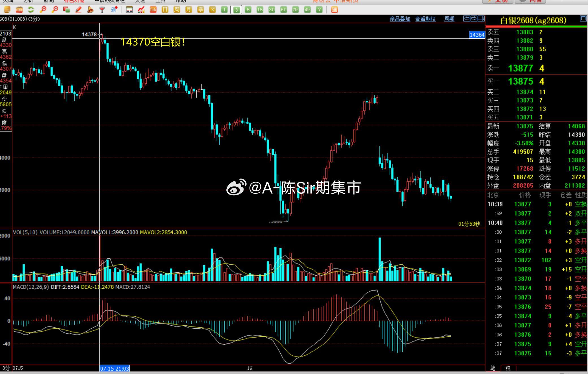Select the green Y period button
Viewport: 588px width, 374px height.
(x=319, y=10)
